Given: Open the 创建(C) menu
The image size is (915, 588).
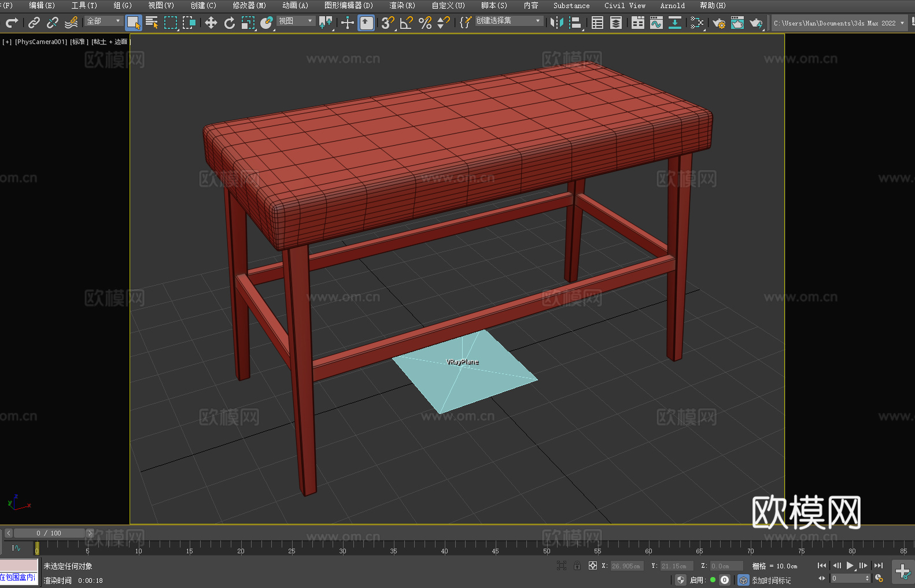Looking at the screenshot, I should pos(203,5).
